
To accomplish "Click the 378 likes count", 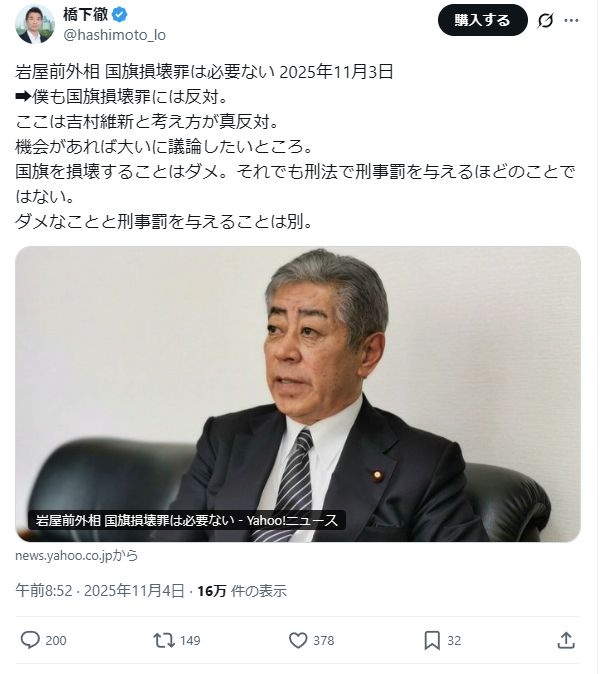I will click(x=324, y=640).
